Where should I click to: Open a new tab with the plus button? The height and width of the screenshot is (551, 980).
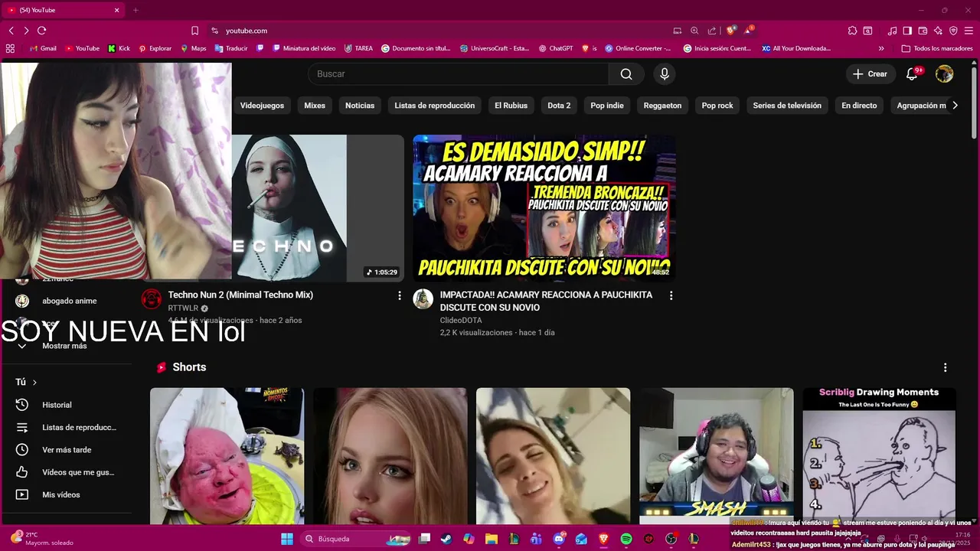(136, 10)
